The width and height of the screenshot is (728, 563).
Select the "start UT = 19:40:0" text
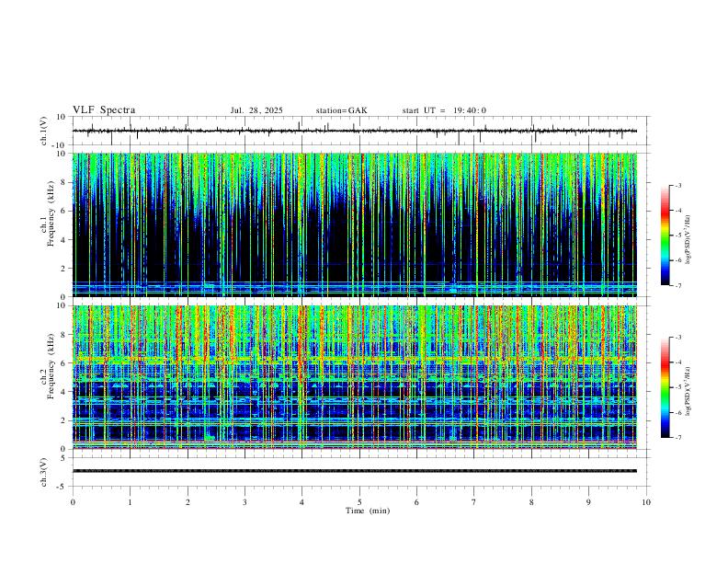[444, 110]
